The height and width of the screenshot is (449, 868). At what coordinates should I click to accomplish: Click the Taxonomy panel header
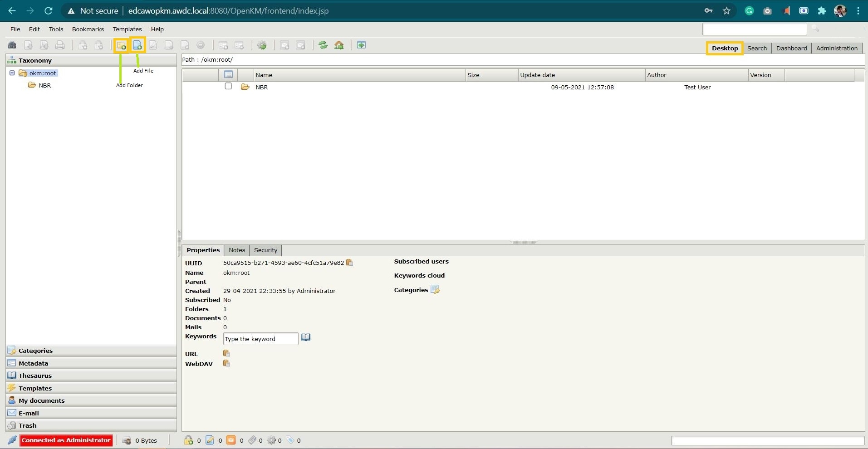91,60
